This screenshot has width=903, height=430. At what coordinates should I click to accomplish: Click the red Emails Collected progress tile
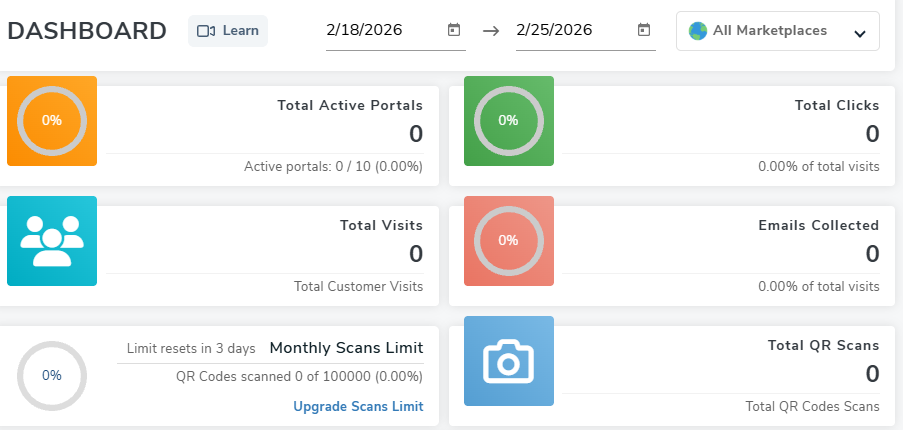(508, 241)
